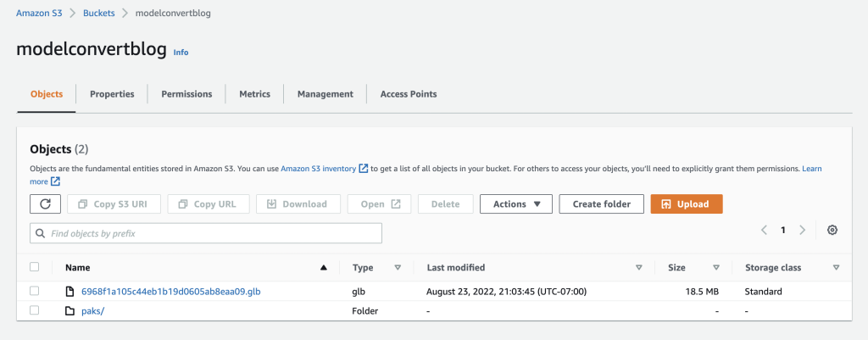868x340 pixels.
Task: Click the Standard storage class cell
Action: 764,292
